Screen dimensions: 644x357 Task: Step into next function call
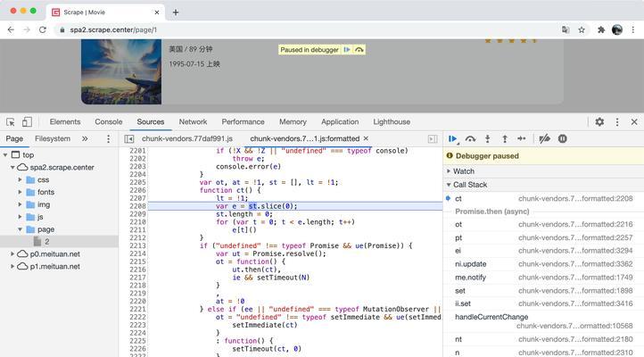[488, 139]
